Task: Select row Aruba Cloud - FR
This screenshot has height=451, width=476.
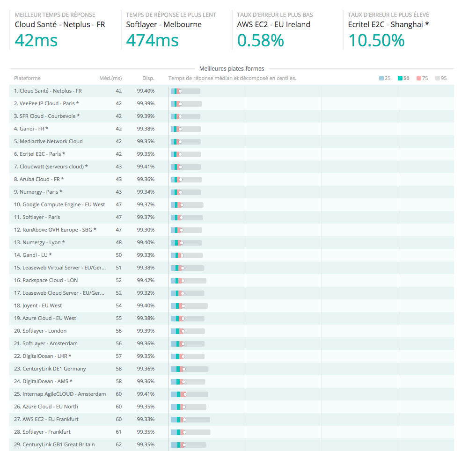Action: tap(232, 179)
